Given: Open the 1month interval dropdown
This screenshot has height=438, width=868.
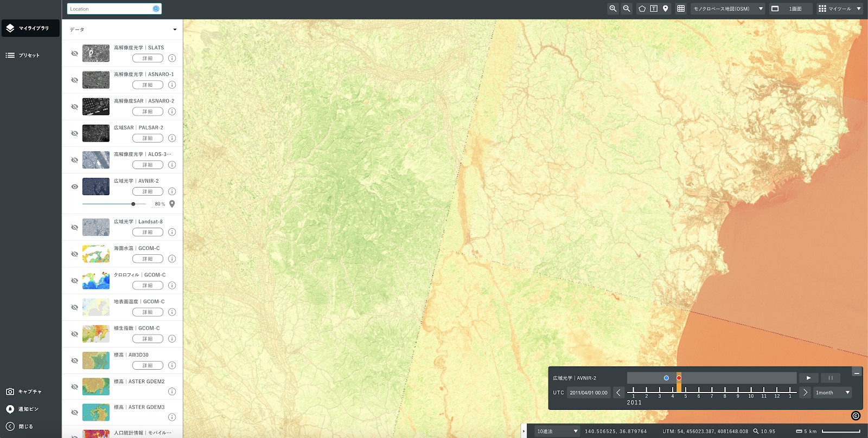Looking at the screenshot, I should tap(832, 392).
